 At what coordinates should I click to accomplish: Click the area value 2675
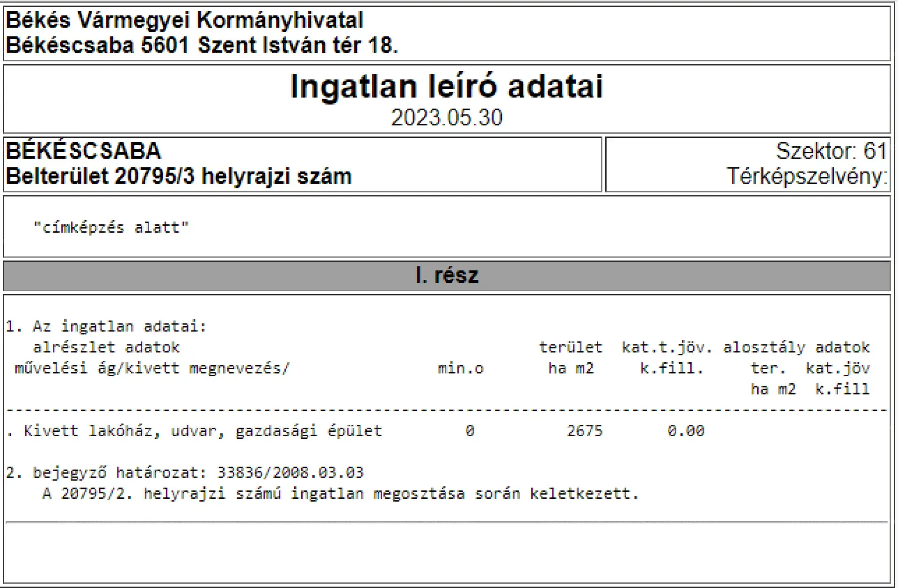coord(585,430)
